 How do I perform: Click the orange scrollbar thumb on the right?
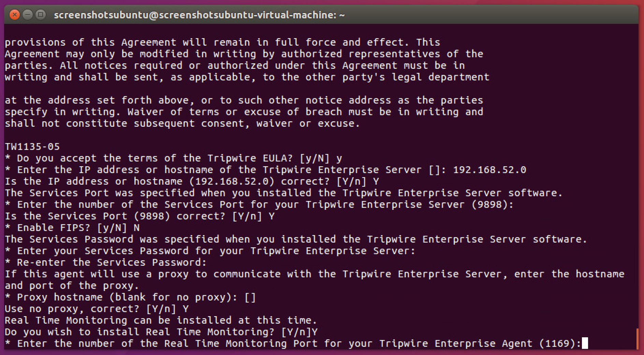coord(637,338)
